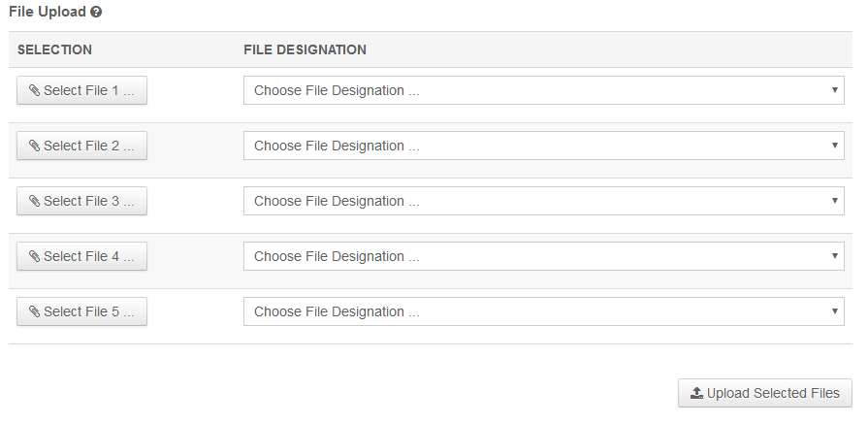Click the Select File 5 button

(82, 311)
